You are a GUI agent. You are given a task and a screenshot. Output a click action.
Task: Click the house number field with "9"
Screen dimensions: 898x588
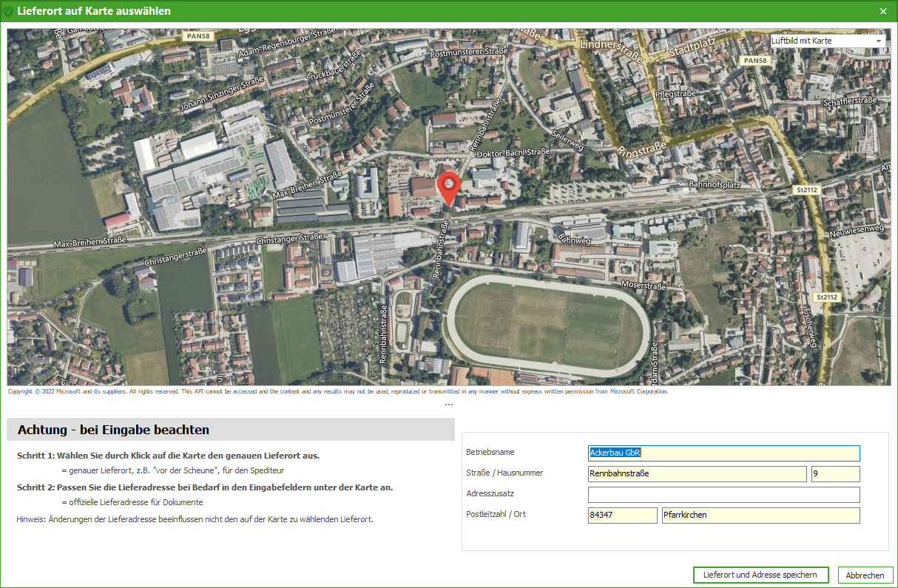coord(835,473)
